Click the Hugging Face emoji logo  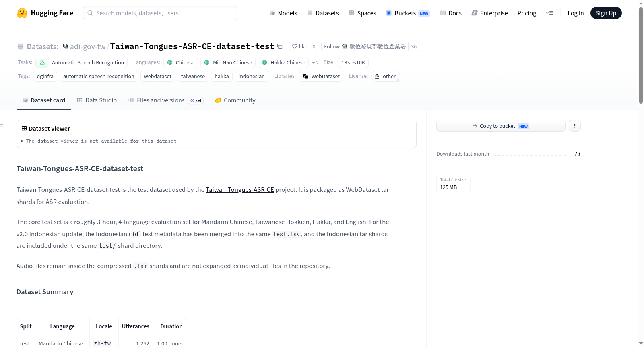[x=22, y=13]
